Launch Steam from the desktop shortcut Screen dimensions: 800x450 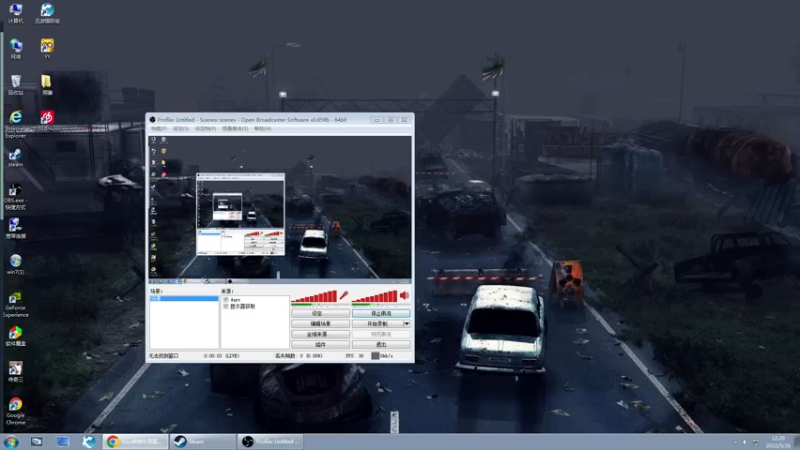tap(15, 158)
